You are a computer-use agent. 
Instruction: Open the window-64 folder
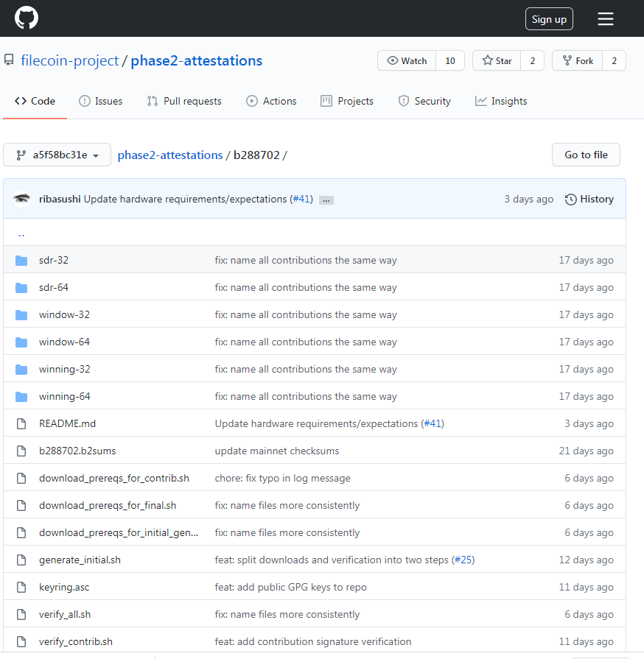64,342
